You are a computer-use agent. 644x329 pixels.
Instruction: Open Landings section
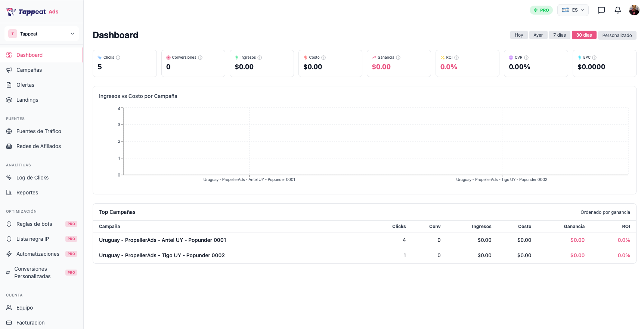(41, 100)
